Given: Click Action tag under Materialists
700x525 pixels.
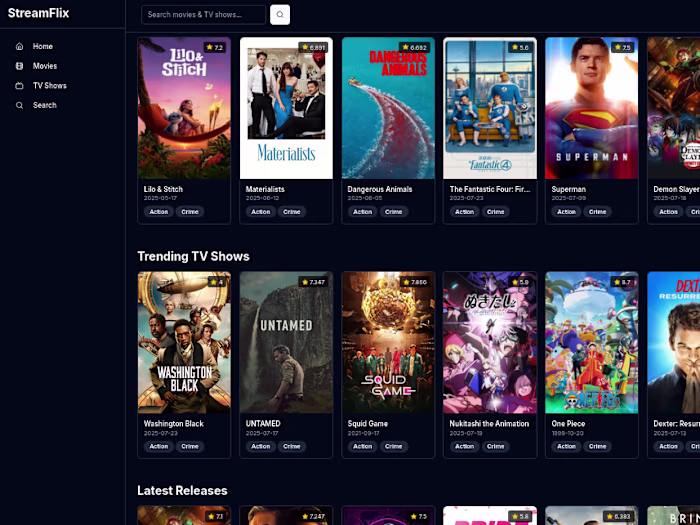Looking at the screenshot, I should pos(260,212).
